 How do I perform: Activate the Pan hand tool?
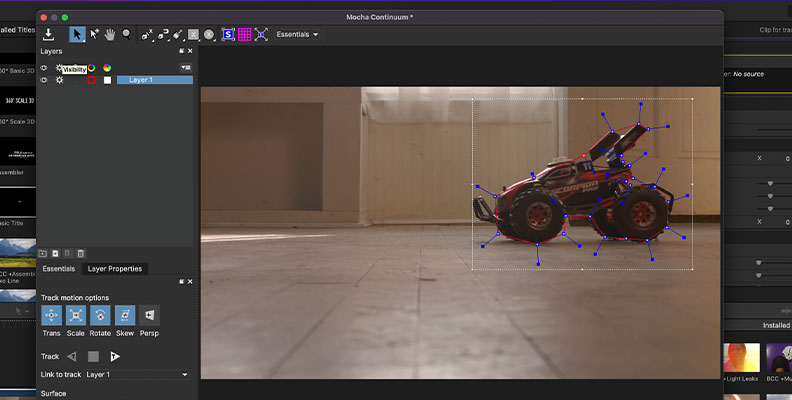110,34
